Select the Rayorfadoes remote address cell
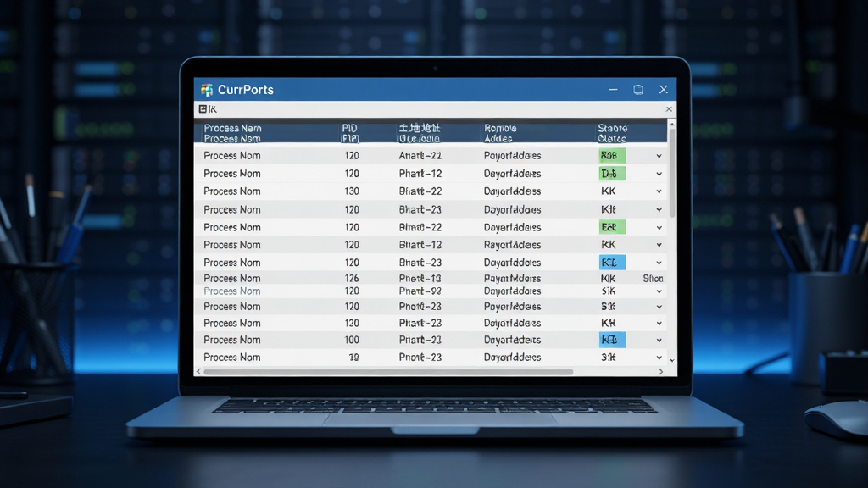The image size is (868, 488). (512, 245)
